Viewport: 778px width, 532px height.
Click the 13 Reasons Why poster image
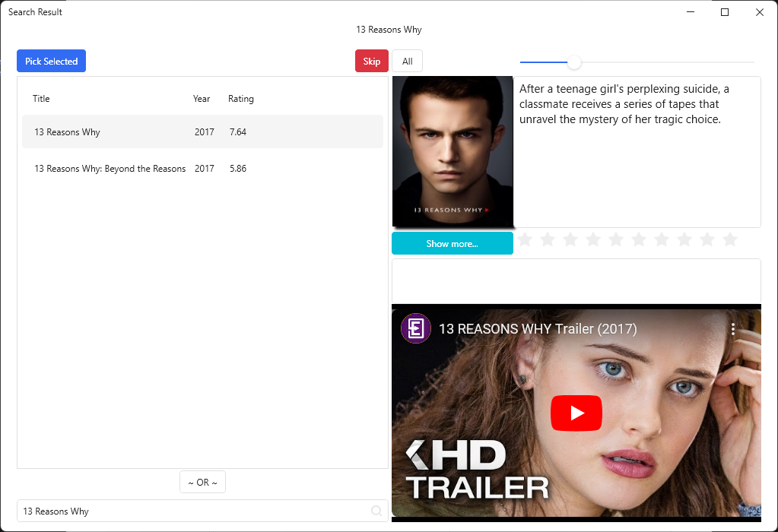click(453, 152)
